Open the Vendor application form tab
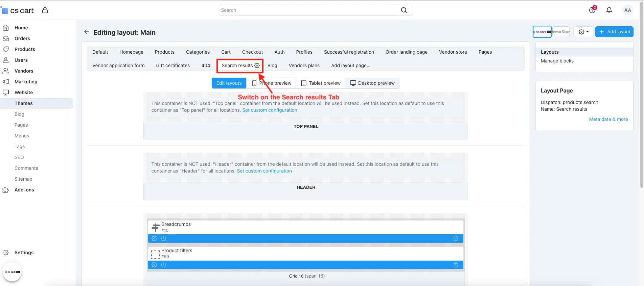Viewport: 644px width, 286px height. (118, 66)
